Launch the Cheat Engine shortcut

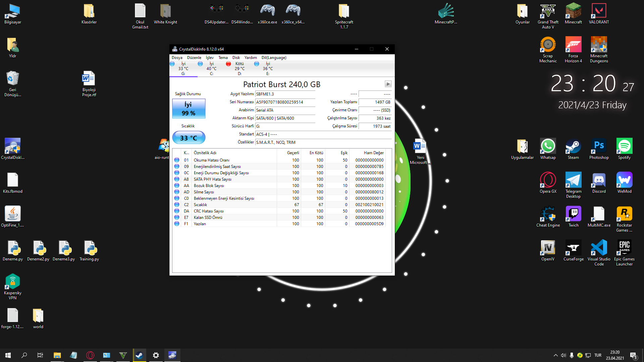point(548,217)
